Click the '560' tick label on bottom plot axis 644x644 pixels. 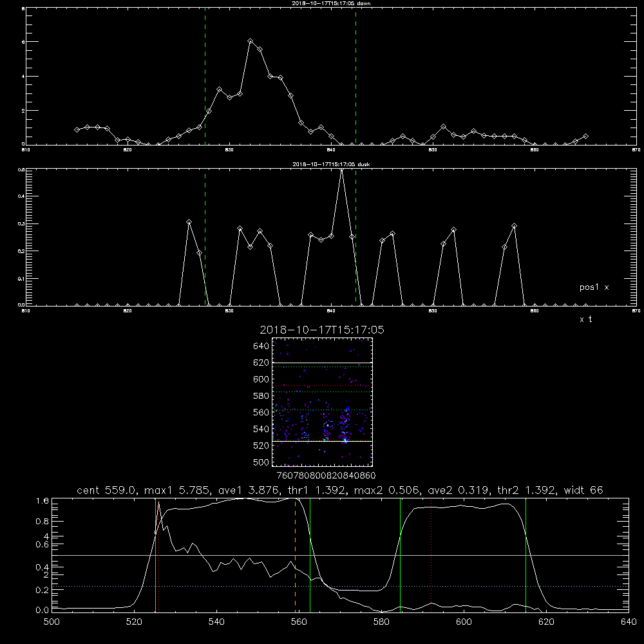coord(299,622)
